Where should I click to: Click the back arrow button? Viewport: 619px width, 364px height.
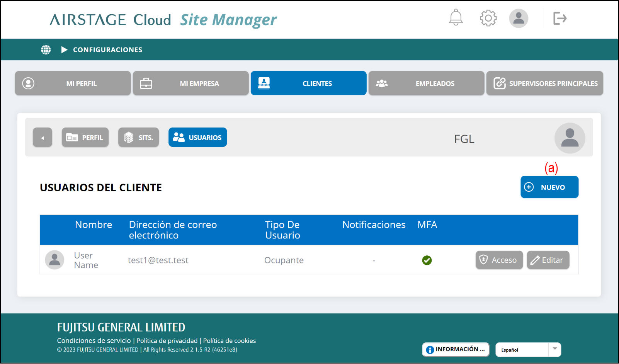point(43,138)
